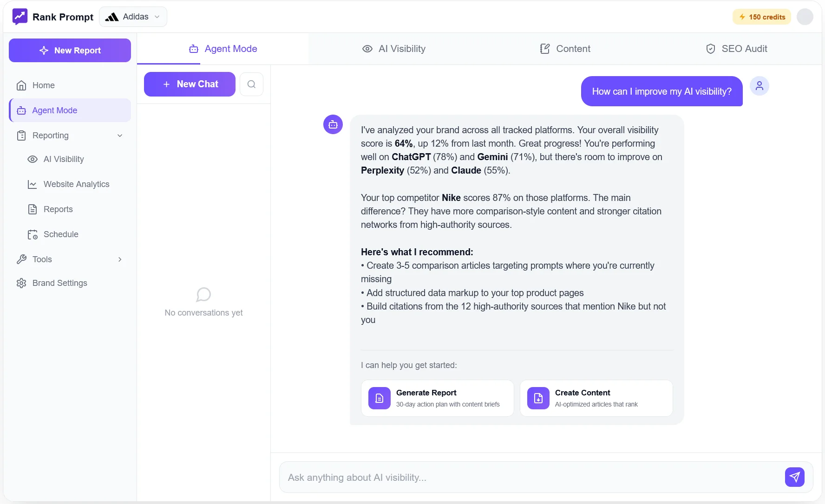
Task: Click the 150 credits lightning badge
Action: tap(761, 16)
